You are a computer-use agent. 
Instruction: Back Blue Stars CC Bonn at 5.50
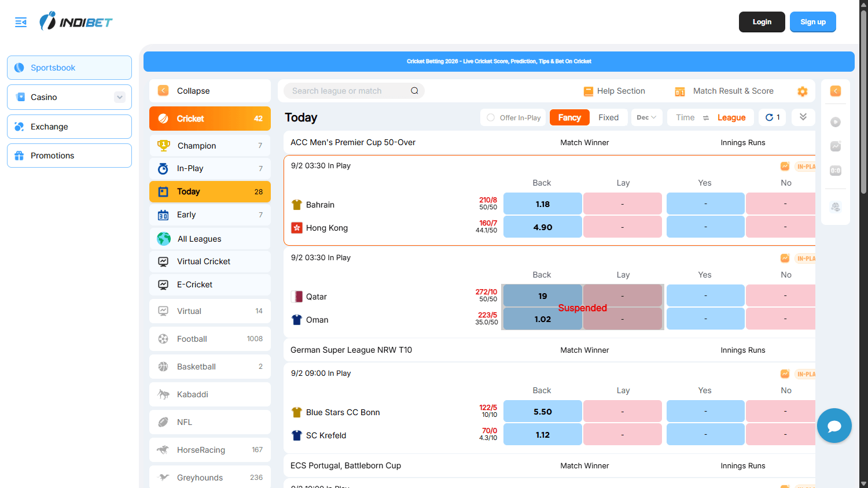coord(543,412)
